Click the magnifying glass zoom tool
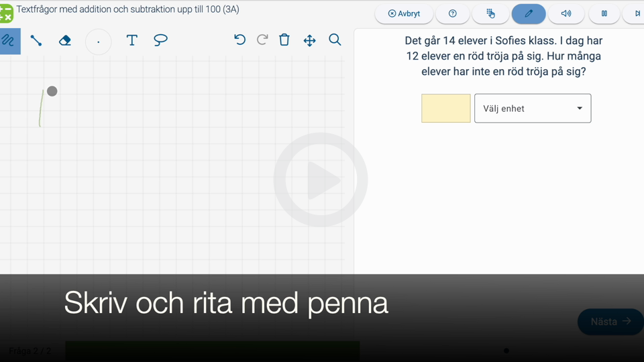Viewport: 644px width, 362px height. [x=335, y=40]
